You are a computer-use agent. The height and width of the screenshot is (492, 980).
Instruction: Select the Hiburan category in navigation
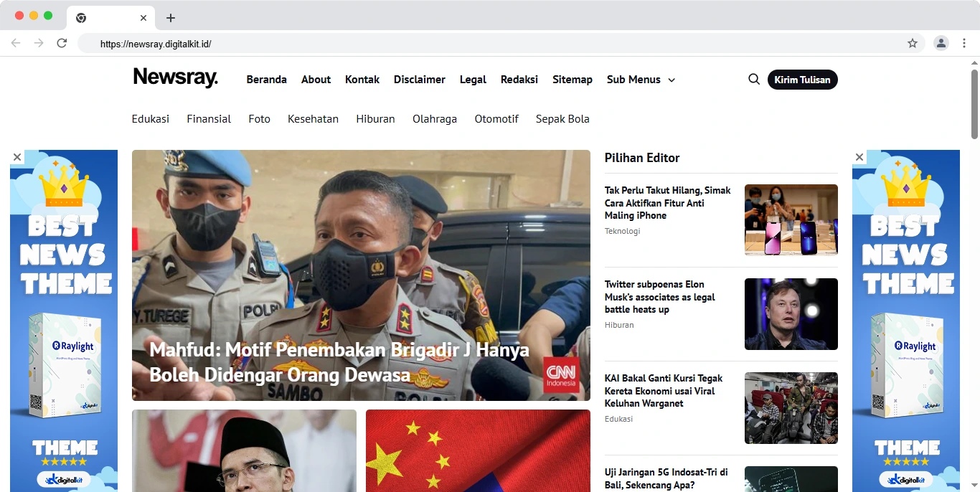375,119
